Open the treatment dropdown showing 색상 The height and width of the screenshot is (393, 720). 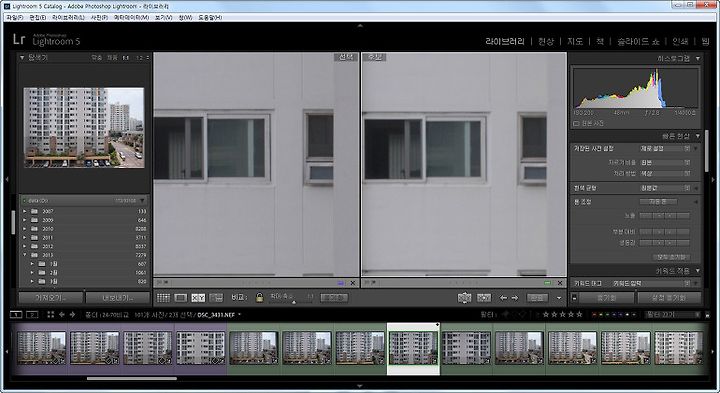pyautogui.click(x=665, y=174)
